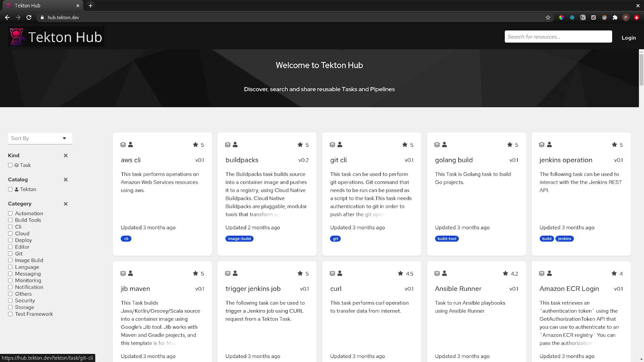Click the catalog user icon on buildpacks card
Image resolution: width=644 pixels, height=362 pixels.
point(235,145)
